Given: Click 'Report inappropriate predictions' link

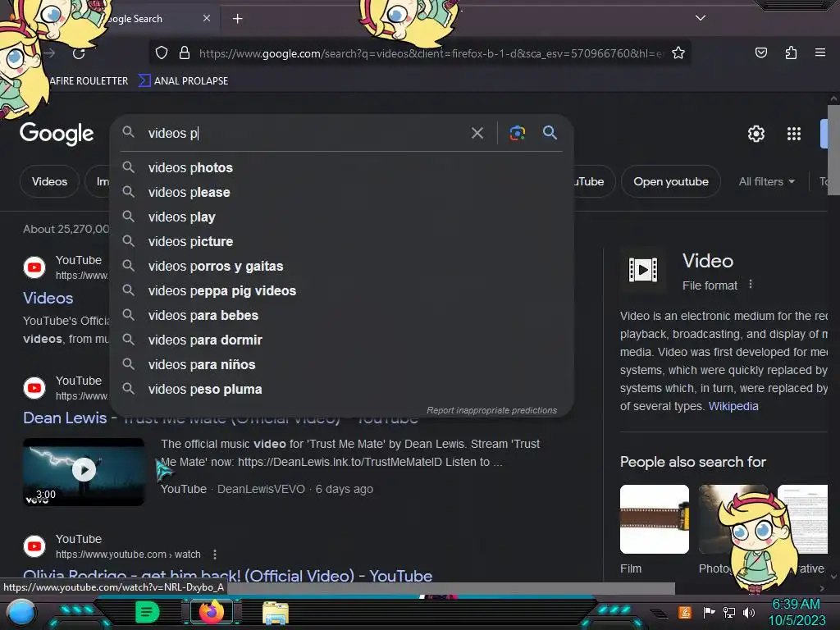Looking at the screenshot, I should (491, 410).
